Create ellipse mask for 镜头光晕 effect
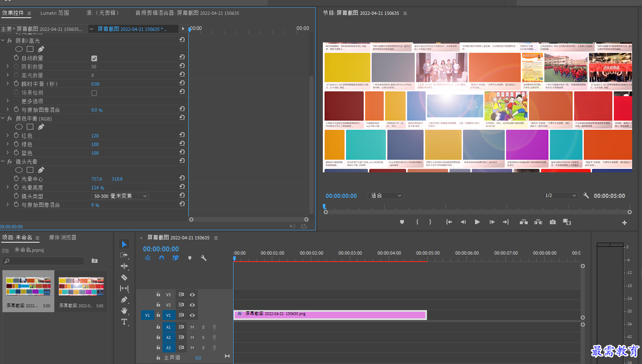Image resolution: width=642 pixels, height=364 pixels. click(x=19, y=170)
